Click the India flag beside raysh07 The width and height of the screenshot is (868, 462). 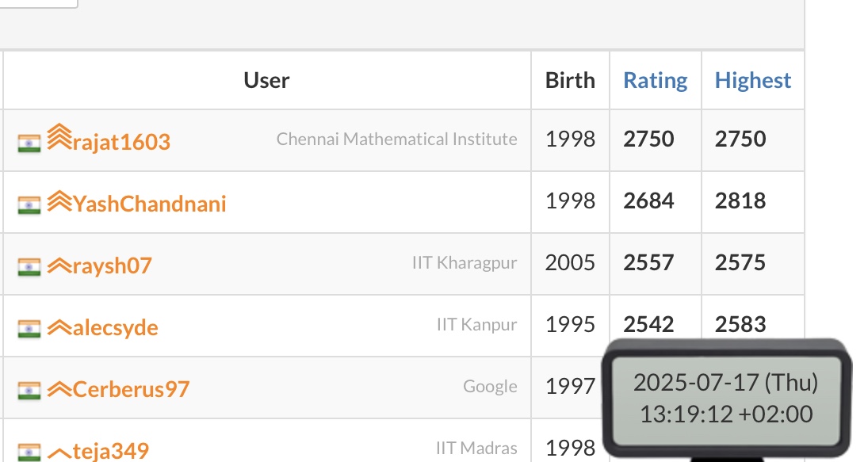click(x=29, y=267)
